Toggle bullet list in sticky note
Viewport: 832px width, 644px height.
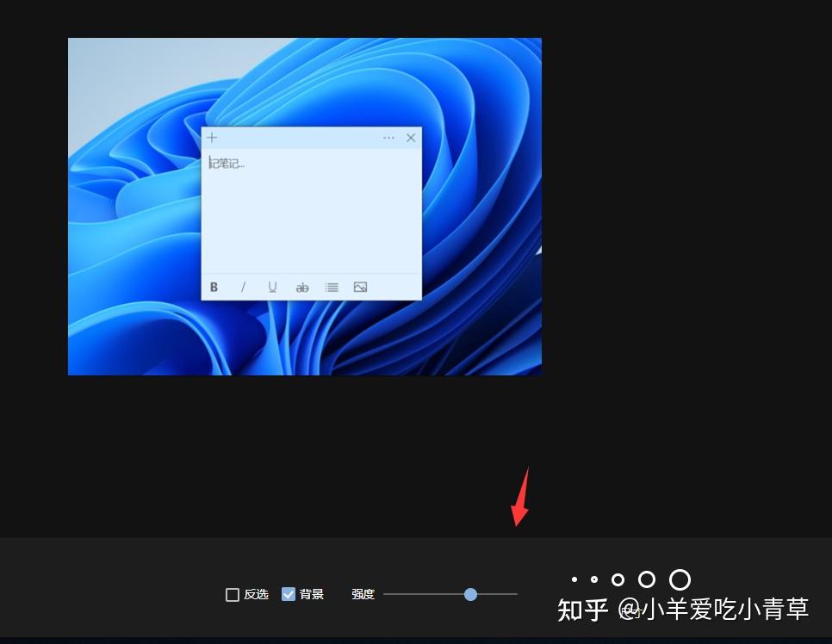[332, 288]
